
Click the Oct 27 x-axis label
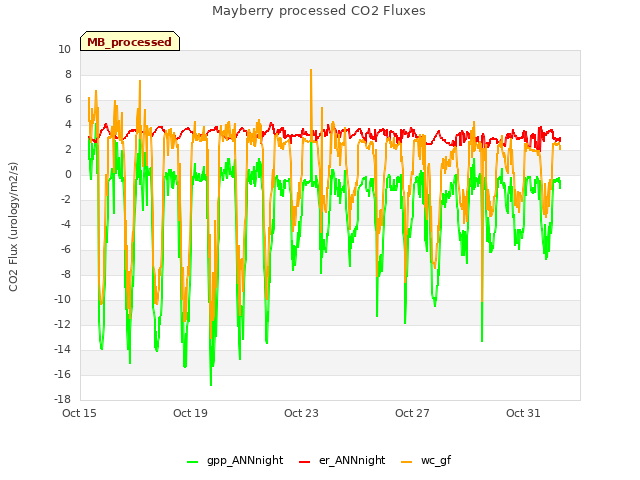coord(412,413)
